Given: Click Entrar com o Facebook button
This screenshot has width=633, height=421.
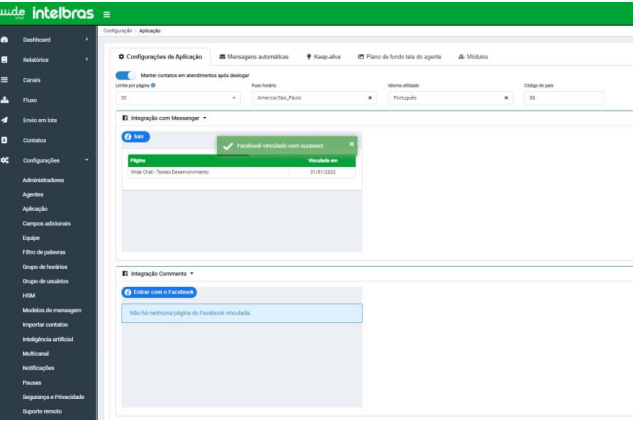Looking at the screenshot, I should tap(159, 292).
